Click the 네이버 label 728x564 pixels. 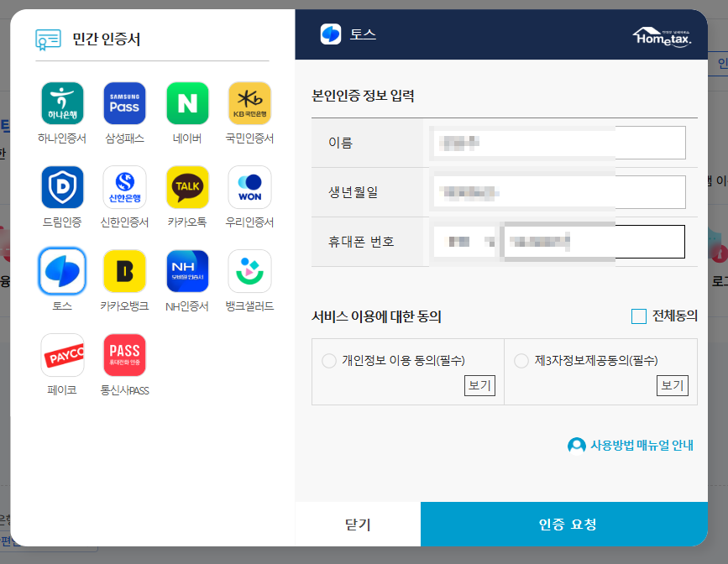click(x=187, y=138)
